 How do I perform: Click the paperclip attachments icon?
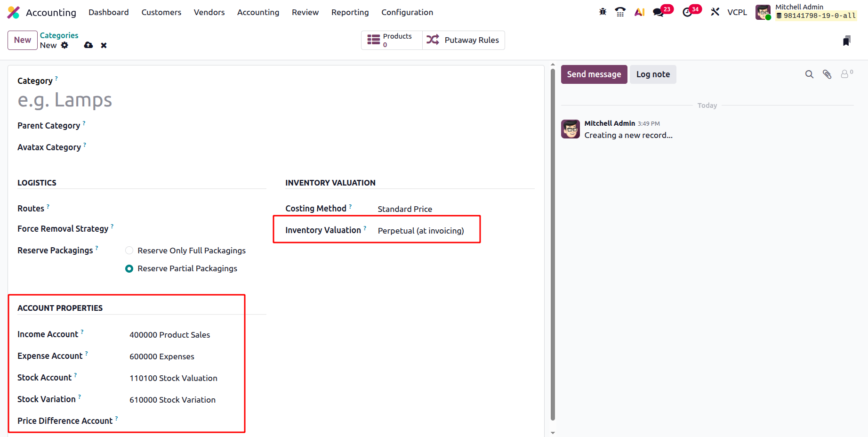click(827, 74)
